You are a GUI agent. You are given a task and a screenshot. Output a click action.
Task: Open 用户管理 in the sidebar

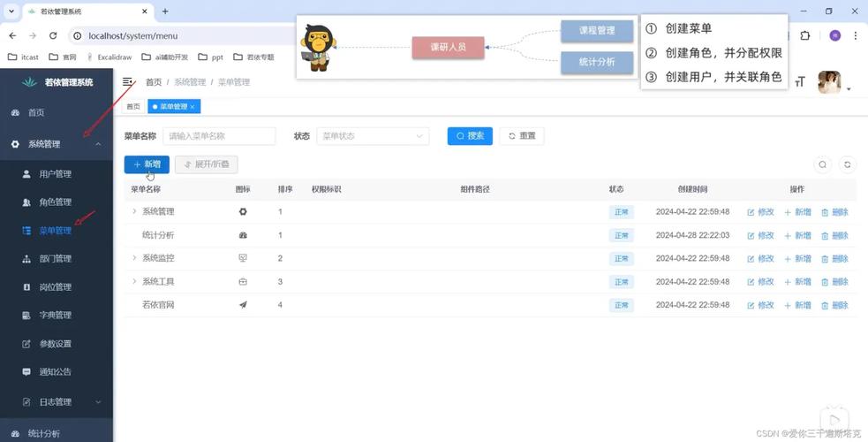click(x=55, y=174)
